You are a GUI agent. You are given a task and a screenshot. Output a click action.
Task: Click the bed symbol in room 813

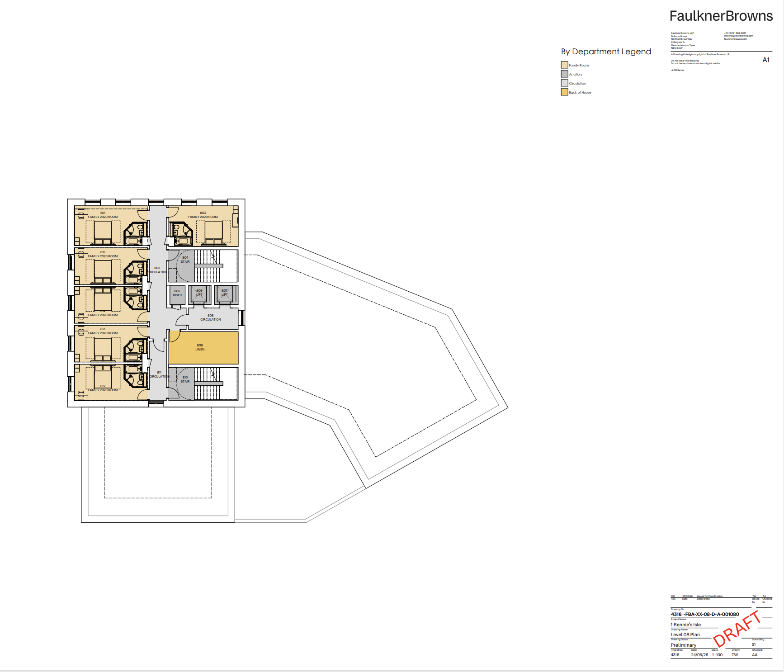pos(103,349)
